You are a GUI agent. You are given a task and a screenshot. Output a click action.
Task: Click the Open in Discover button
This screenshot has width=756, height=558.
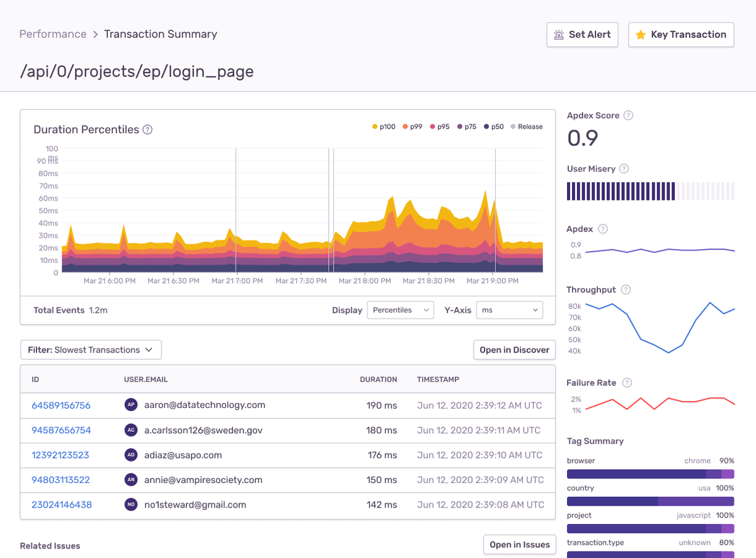point(514,349)
